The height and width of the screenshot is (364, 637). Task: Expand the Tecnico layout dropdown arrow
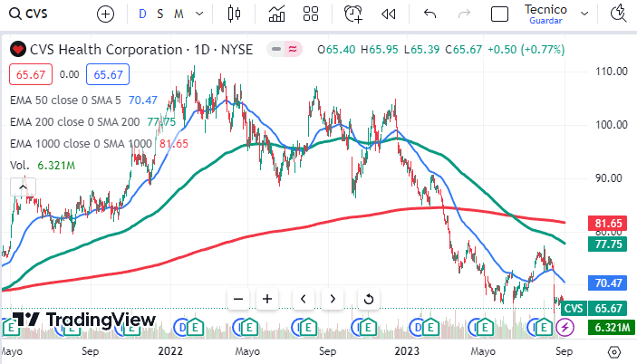click(584, 14)
